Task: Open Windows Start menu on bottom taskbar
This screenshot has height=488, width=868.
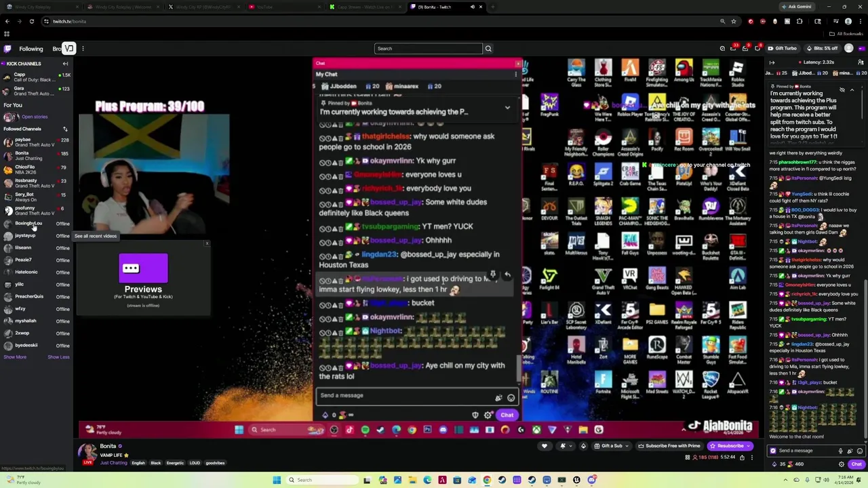Action: click(277, 480)
